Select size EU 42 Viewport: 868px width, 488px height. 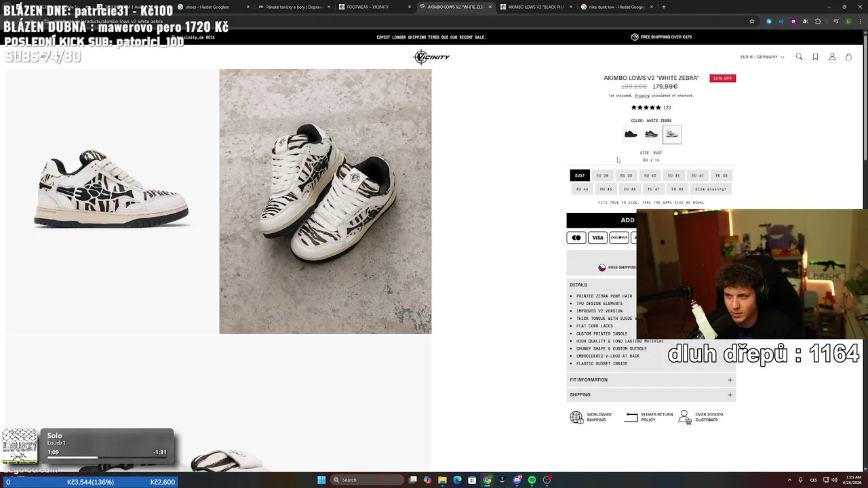pos(697,176)
